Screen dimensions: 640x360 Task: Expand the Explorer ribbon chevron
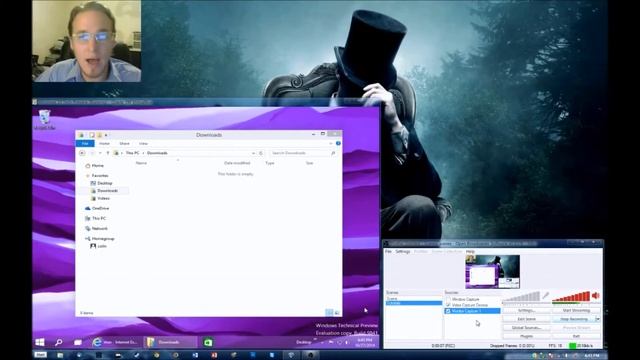[331, 143]
